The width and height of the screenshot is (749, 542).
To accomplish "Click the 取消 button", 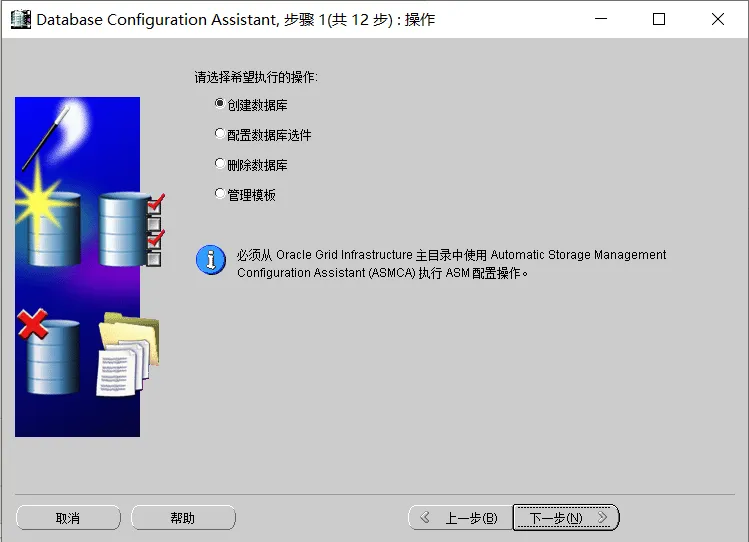I will click(68, 518).
